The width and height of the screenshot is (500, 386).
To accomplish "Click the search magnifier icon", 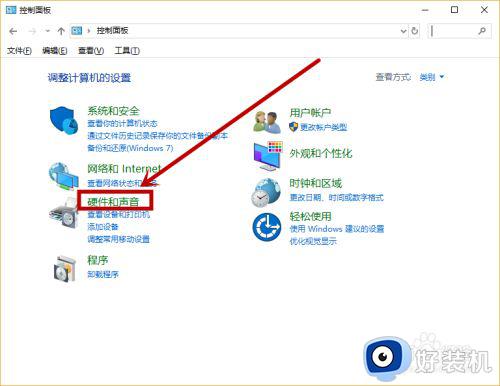I will pyautogui.click(x=482, y=31).
